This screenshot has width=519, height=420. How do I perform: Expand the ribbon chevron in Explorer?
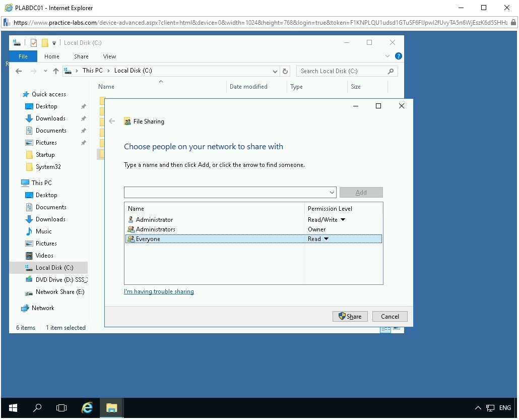click(387, 56)
